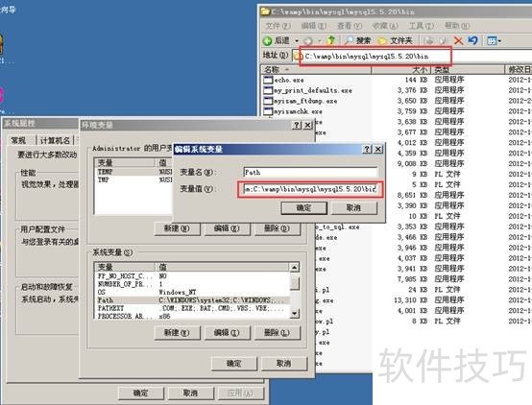Sort files by the 类型 column header
The height and width of the screenshot is (405, 532).
[468, 70]
